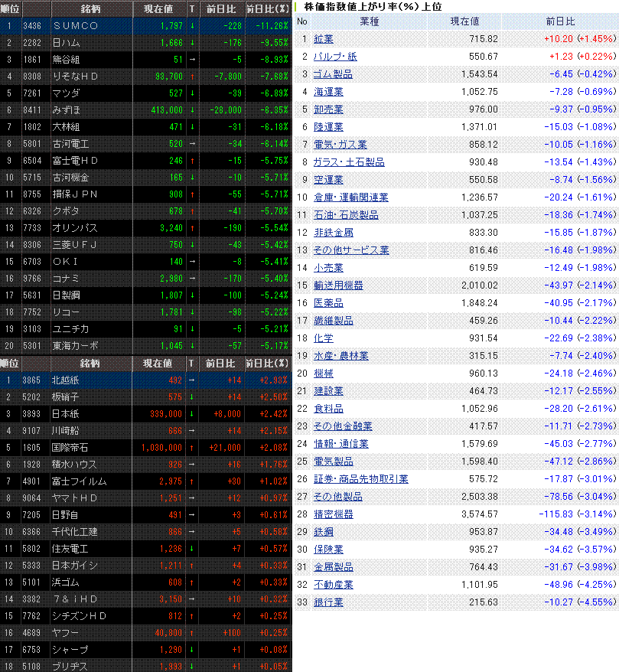Viewport: 619px width, 672px height.
Task: Open the 化学 link
Action: (x=323, y=338)
